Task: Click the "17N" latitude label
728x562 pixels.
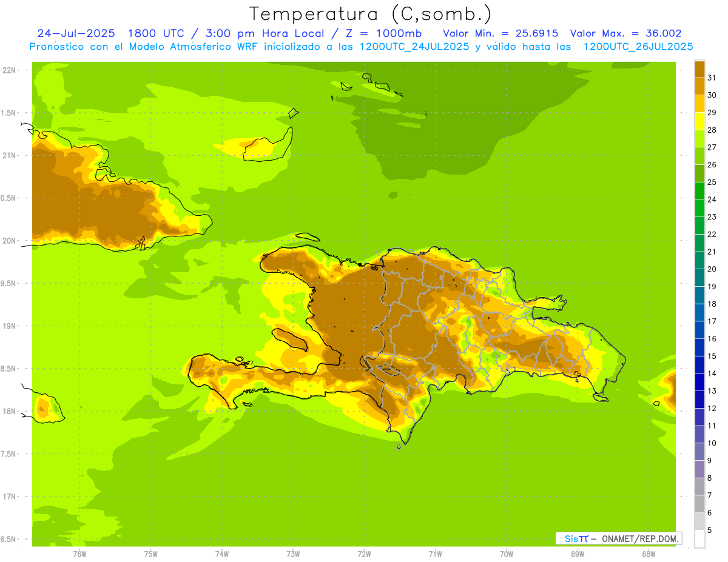Action: click(9, 497)
